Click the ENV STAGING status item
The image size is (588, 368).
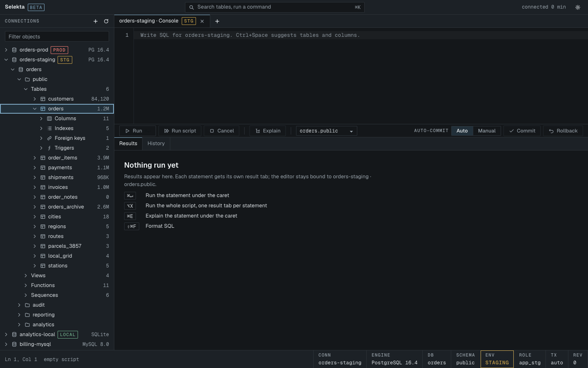point(497,359)
